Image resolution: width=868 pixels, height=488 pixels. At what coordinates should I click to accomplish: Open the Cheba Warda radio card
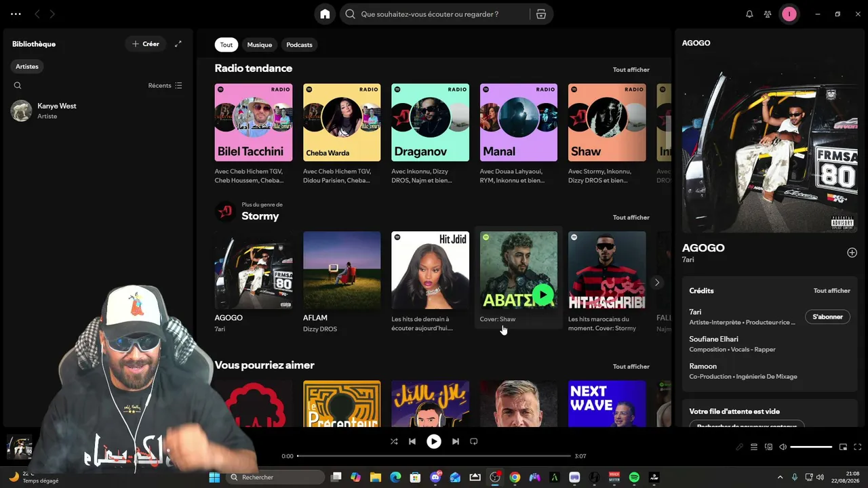pos(342,123)
